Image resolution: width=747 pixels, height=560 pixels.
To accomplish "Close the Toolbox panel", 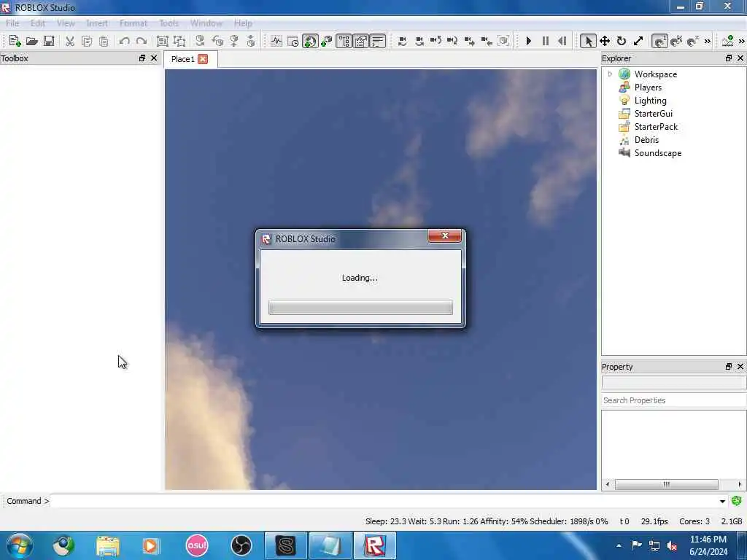I will click(154, 58).
